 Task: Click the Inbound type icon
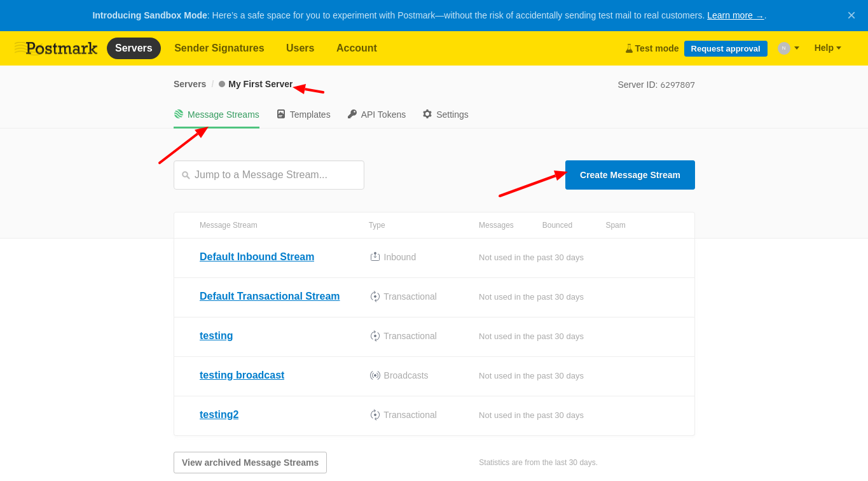coord(375,256)
